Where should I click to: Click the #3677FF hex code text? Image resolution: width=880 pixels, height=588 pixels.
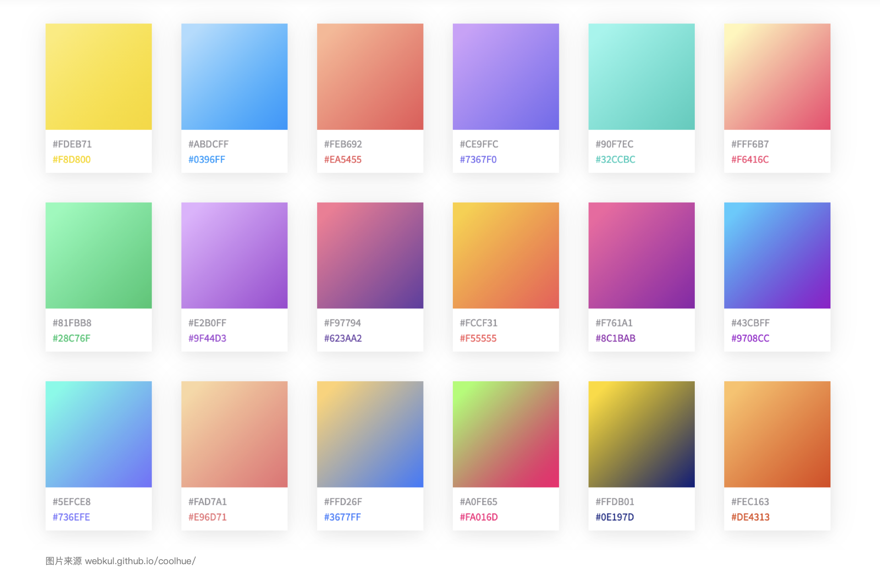pyautogui.click(x=342, y=517)
